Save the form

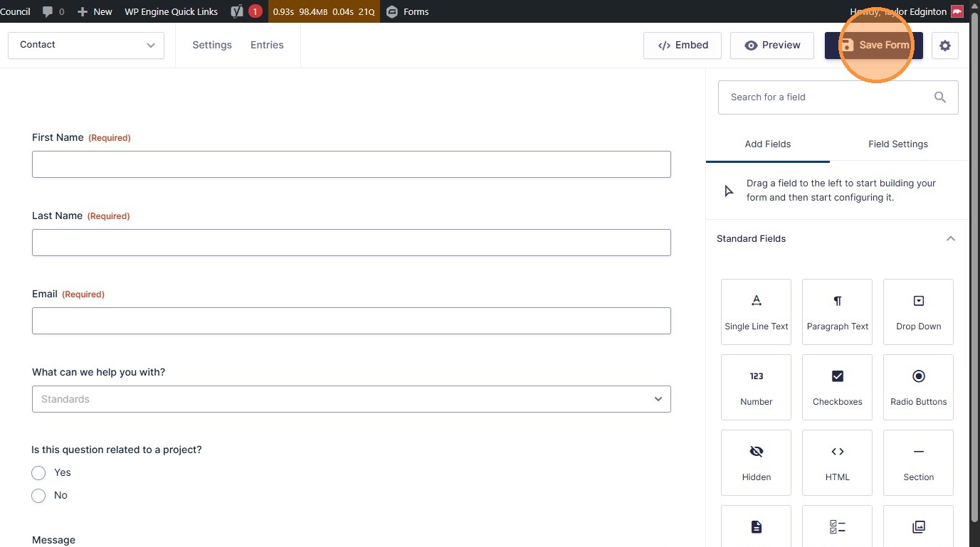coord(874,46)
